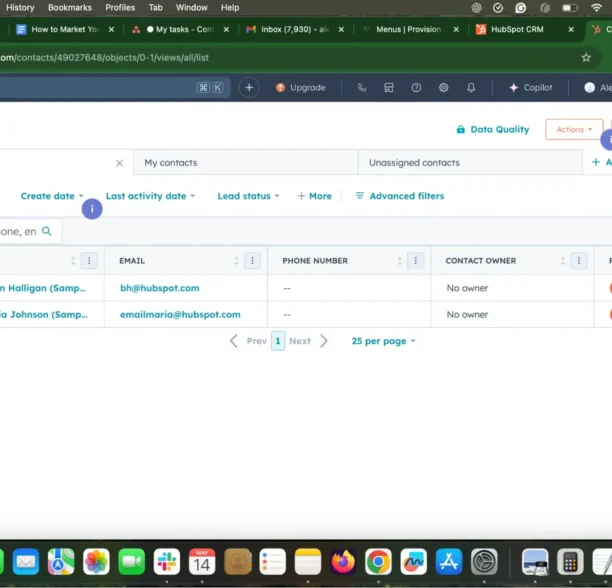612x588 pixels.
Task: Switch to the Unassigned contacts tab
Action: (414, 163)
